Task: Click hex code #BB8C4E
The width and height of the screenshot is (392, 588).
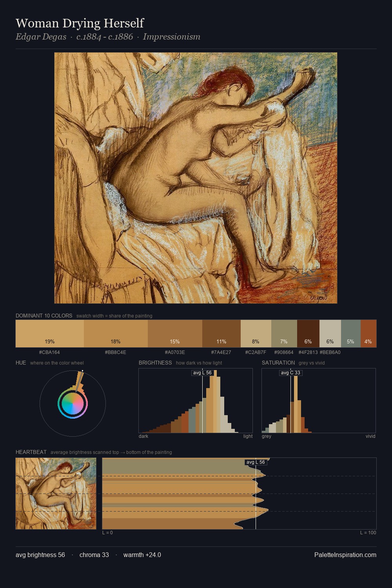Action: click(x=116, y=352)
